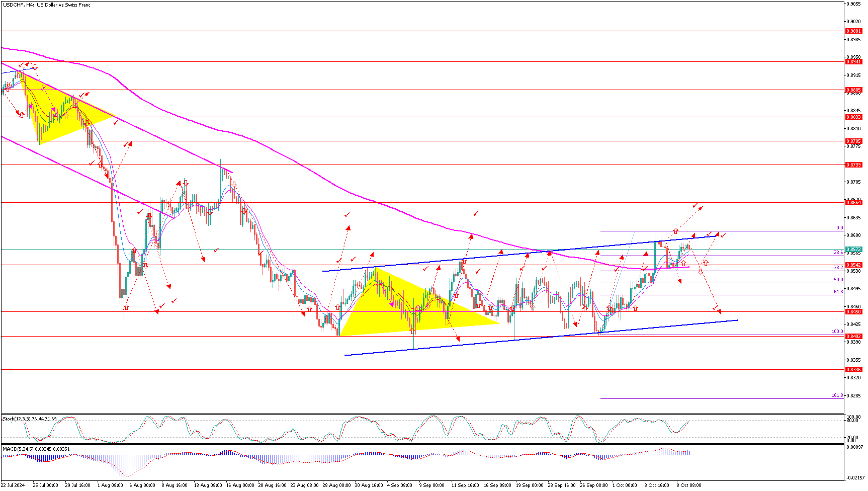Select the red 0.8885 price level label
This screenshot has width=868, height=491.
tap(853, 90)
